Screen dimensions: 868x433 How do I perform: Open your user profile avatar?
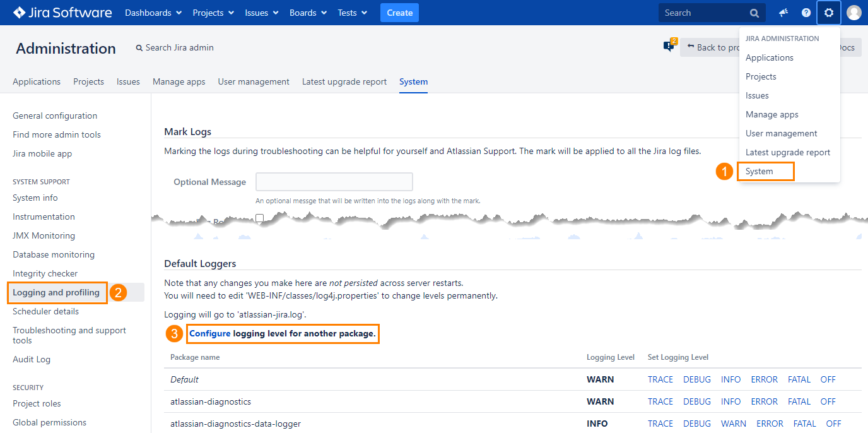point(853,12)
